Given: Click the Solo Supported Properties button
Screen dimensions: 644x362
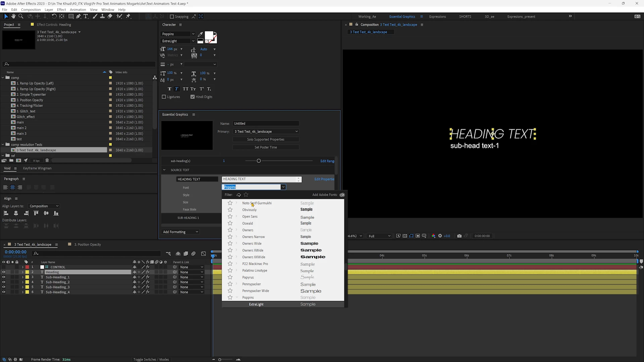Looking at the screenshot, I should click(x=265, y=139).
